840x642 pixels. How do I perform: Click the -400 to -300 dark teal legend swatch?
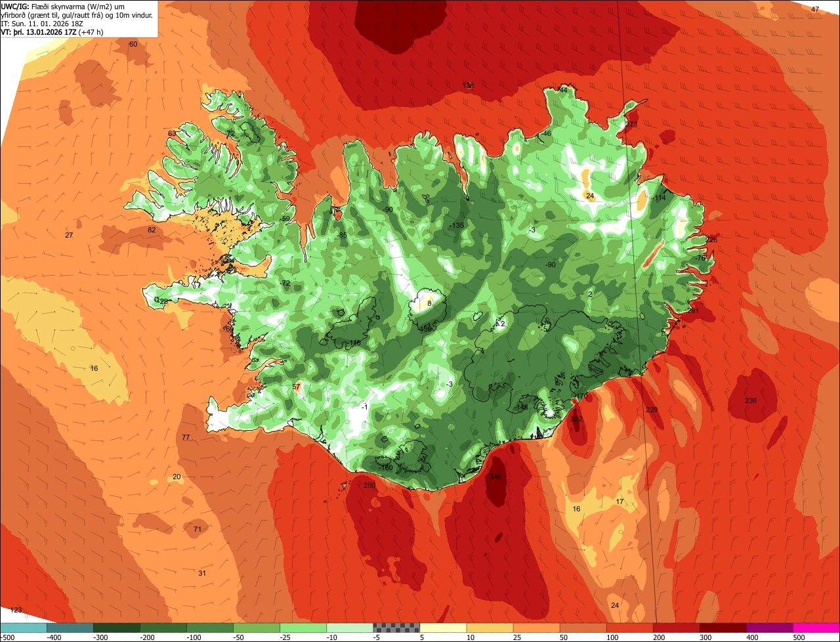[x=70, y=628]
